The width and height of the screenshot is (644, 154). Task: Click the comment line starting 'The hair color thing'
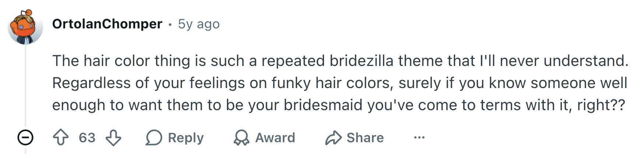[x=341, y=61]
